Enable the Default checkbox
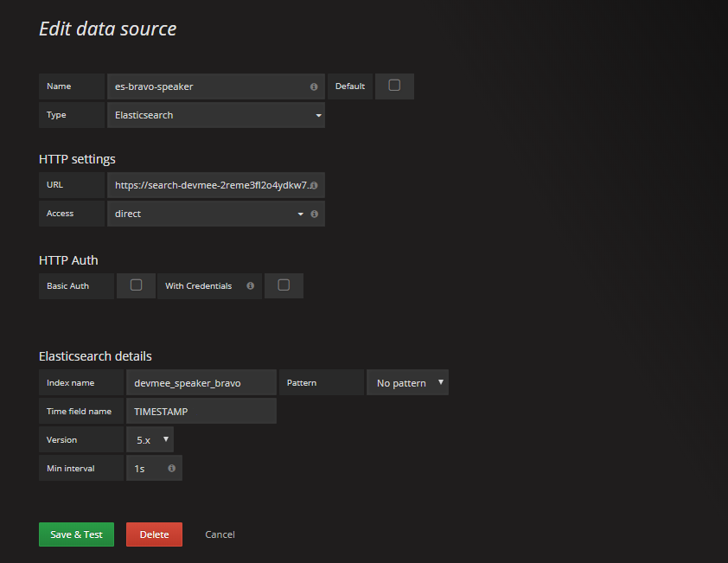The image size is (728, 563). [394, 86]
